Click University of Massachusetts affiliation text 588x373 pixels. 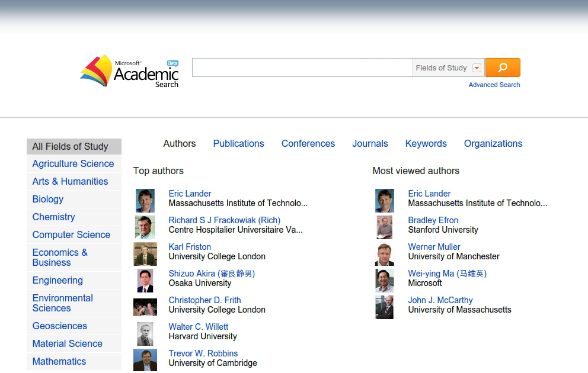(x=459, y=310)
